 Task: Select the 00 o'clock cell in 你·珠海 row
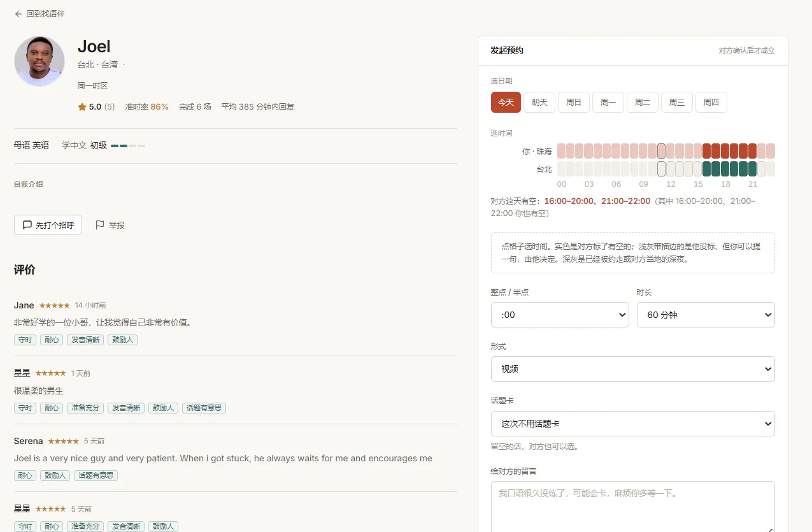tap(561, 151)
